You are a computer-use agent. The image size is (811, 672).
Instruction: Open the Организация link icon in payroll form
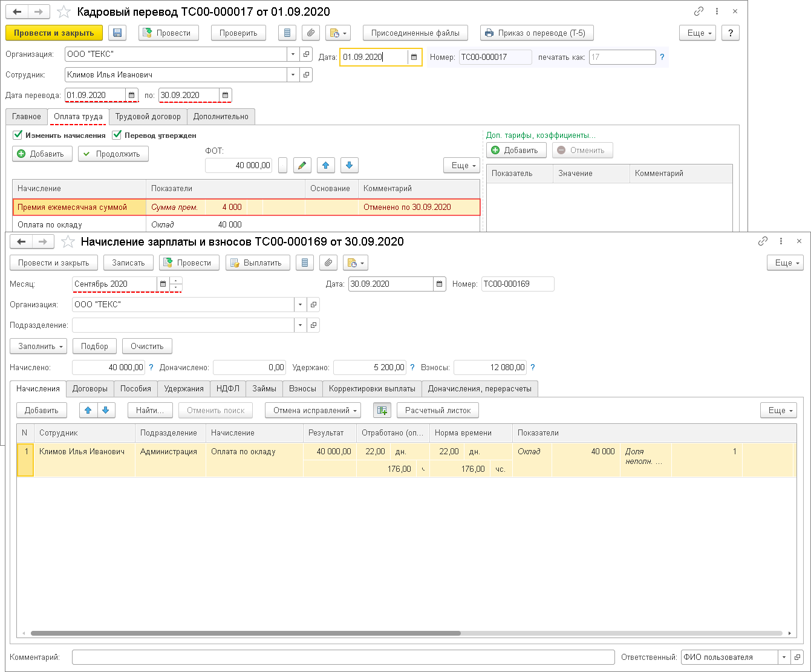click(313, 305)
